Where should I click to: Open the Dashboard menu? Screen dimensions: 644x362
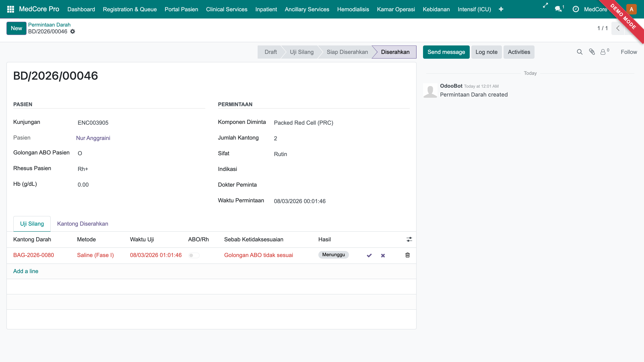81,9
